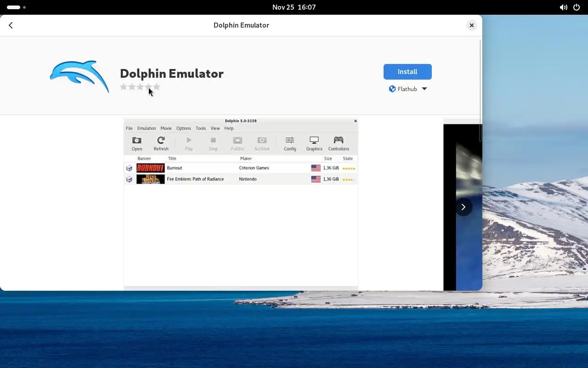Click the "Criterion Games" maker cell
This screenshot has height=368, width=588.
pos(254,168)
